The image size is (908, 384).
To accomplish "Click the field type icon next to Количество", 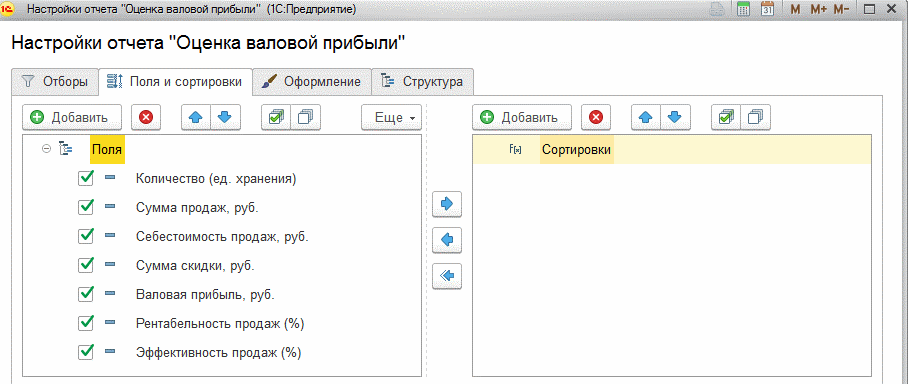I will [110, 178].
